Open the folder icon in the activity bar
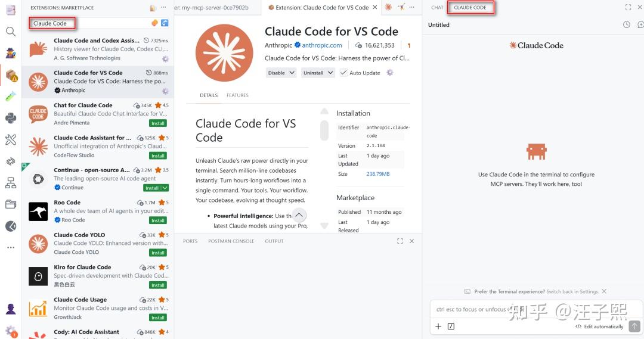This screenshot has width=644, height=339. [x=11, y=204]
